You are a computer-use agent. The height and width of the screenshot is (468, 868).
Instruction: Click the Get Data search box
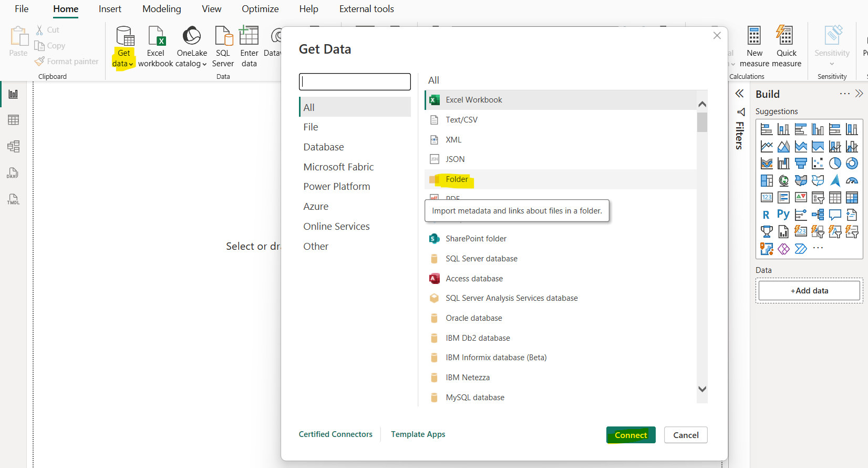coord(355,82)
